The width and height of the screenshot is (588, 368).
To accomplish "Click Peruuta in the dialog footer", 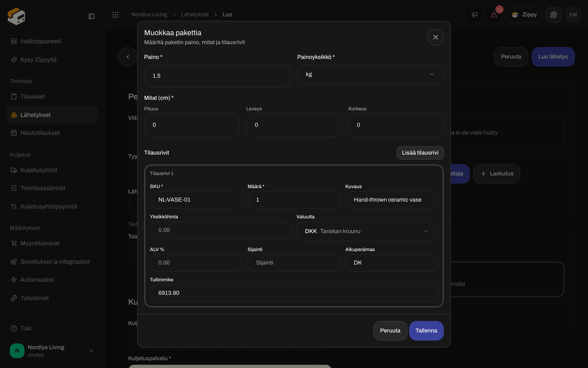I will pos(390,331).
